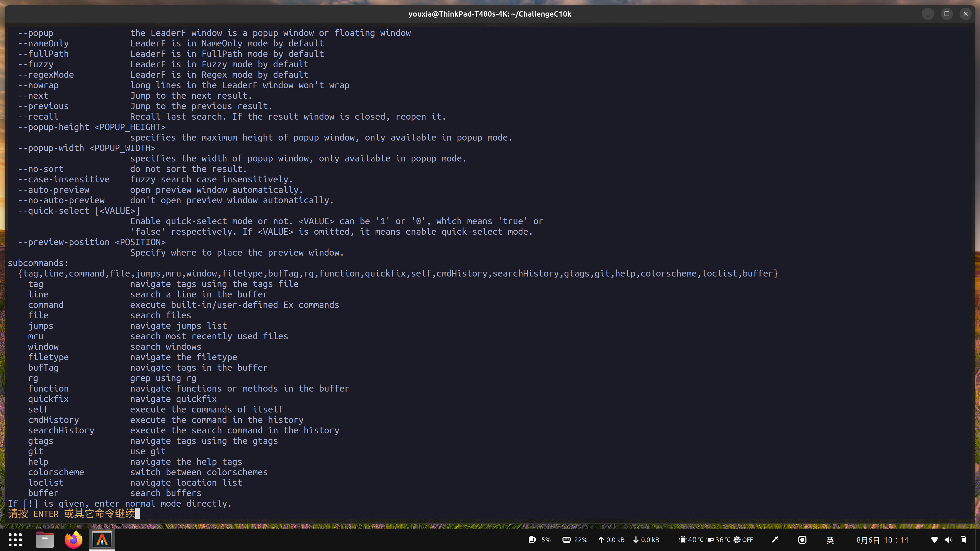Open the Show Applications grid launcher
Image resolution: width=980 pixels, height=551 pixels.
[x=15, y=539]
